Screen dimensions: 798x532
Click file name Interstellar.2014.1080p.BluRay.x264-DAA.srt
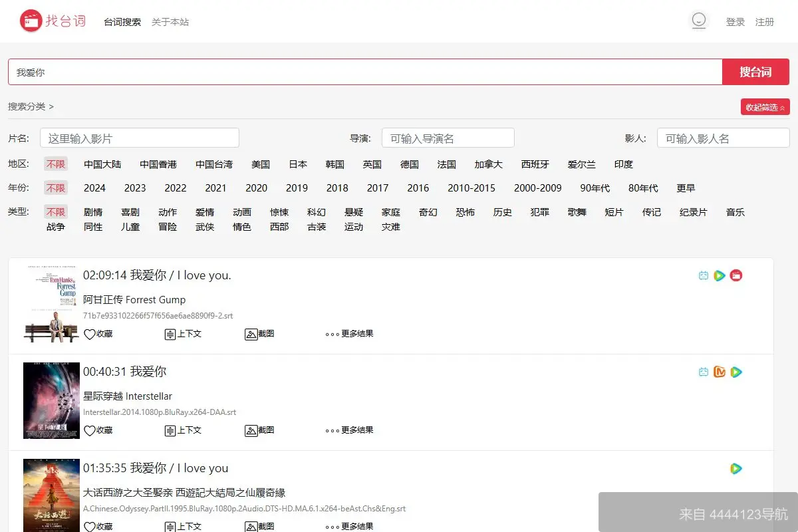[x=160, y=412]
